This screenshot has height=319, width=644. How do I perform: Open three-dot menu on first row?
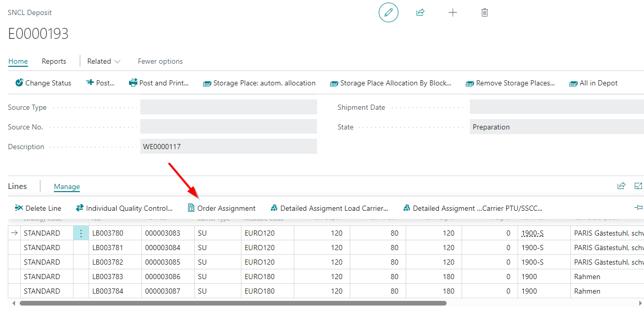(81, 233)
